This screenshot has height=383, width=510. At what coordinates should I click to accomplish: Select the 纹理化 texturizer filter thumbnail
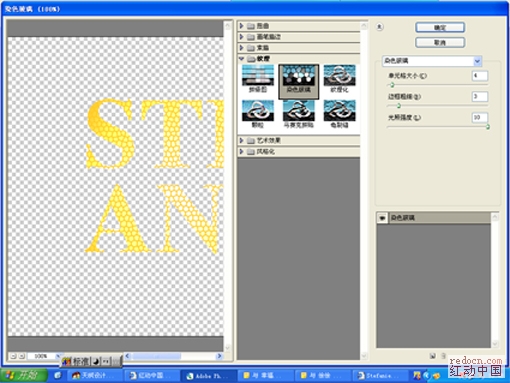click(339, 79)
